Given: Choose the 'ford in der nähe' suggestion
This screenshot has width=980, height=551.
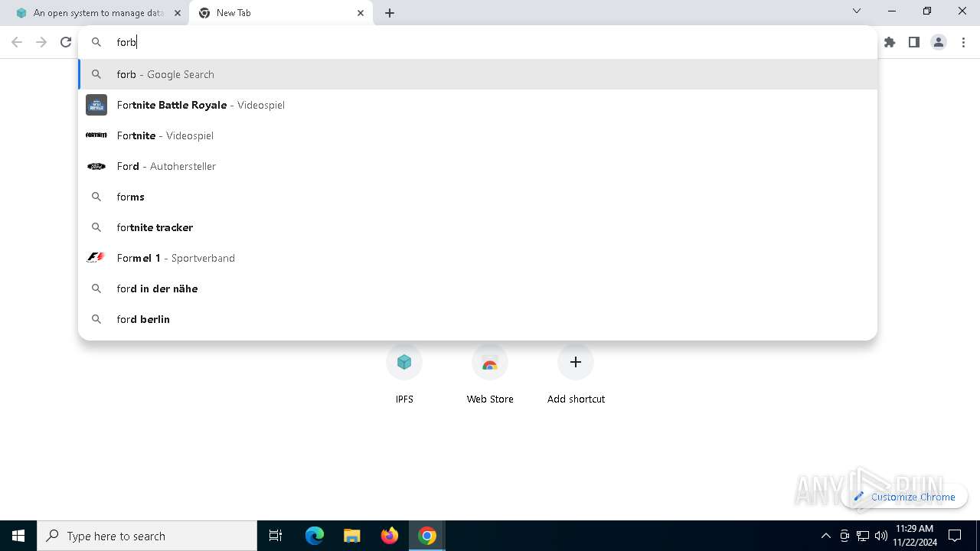Looking at the screenshot, I should tap(478, 289).
